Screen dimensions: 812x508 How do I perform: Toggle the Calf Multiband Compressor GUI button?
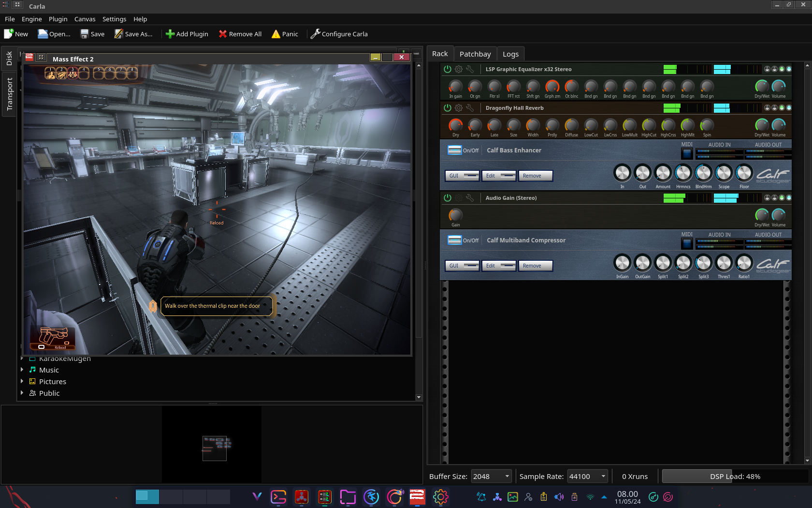click(462, 266)
